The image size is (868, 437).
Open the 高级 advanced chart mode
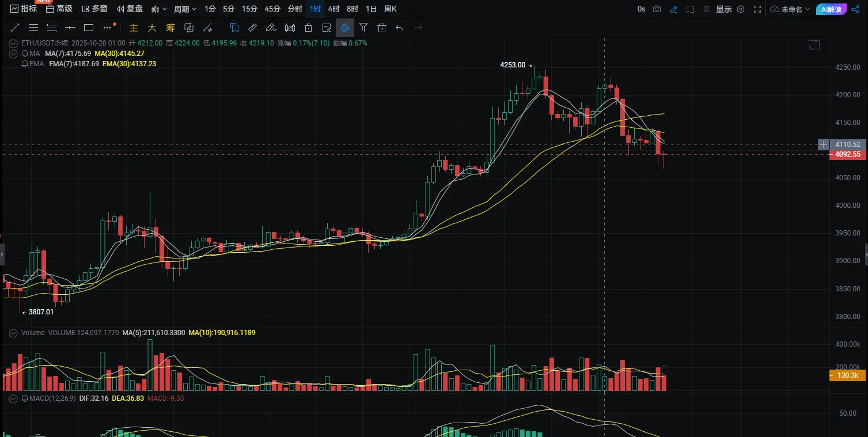click(x=59, y=9)
